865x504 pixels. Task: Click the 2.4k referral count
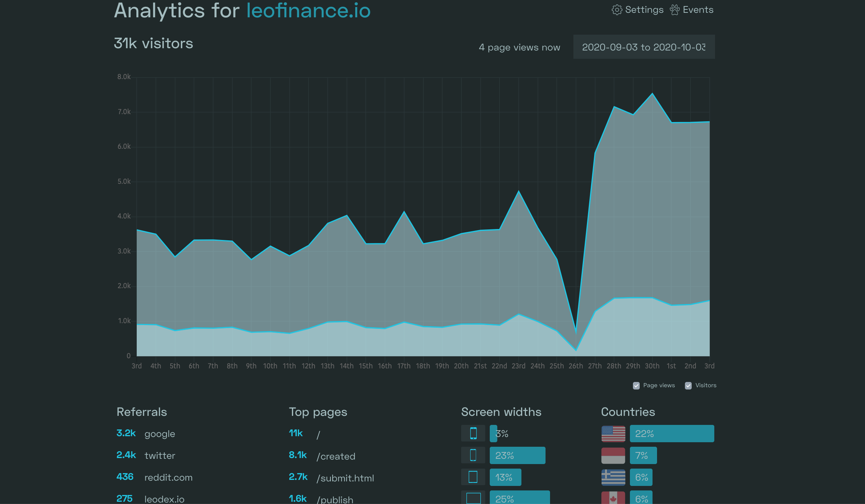126,455
